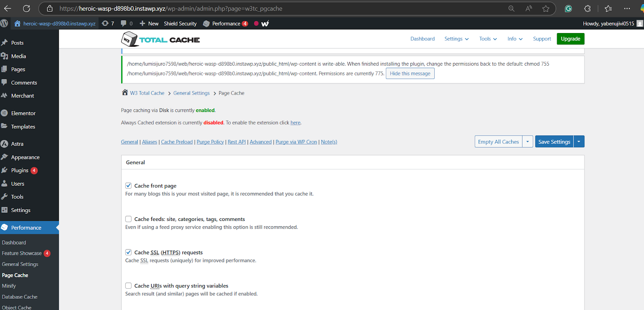Open the WordPress logo menu
The height and width of the screenshot is (310, 644).
click(x=4, y=23)
